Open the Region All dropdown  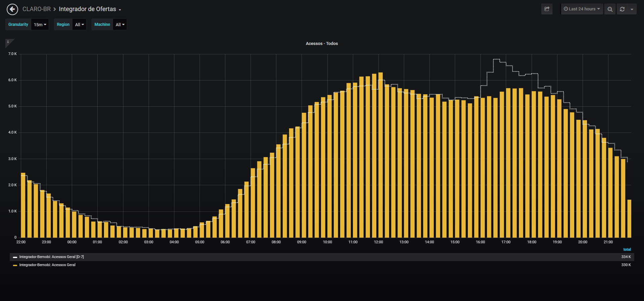(x=79, y=24)
